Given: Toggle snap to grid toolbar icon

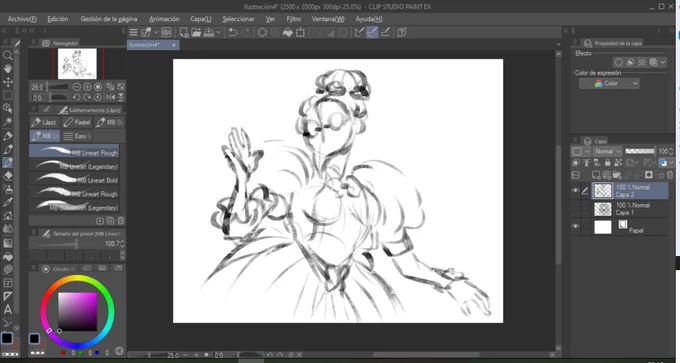Looking at the screenshot, I should pyautogui.click(x=385, y=32).
